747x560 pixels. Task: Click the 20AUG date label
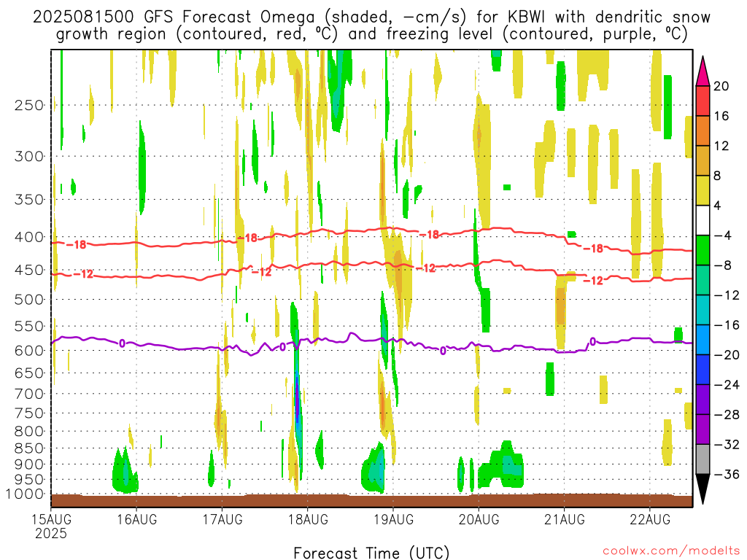[479, 519]
